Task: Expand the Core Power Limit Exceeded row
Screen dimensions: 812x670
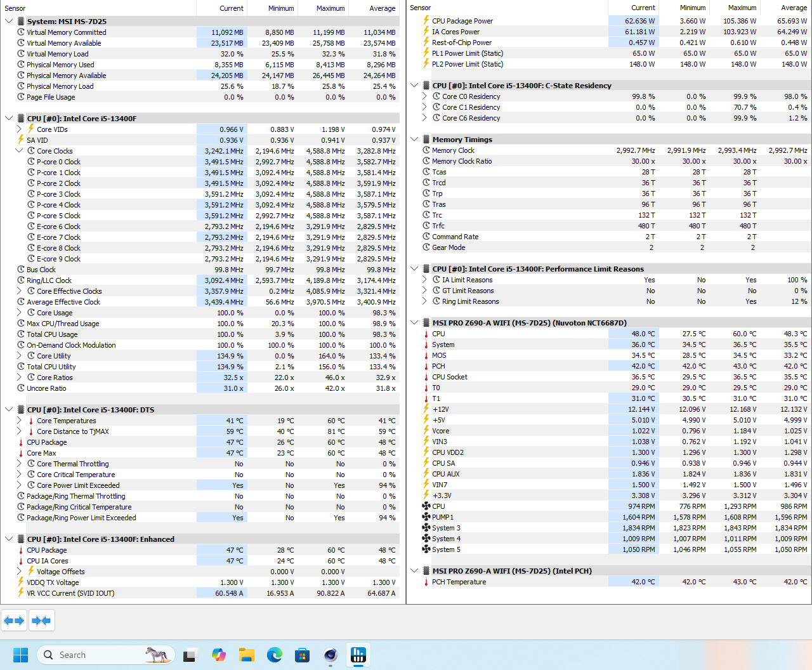Action: [x=19, y=485]
